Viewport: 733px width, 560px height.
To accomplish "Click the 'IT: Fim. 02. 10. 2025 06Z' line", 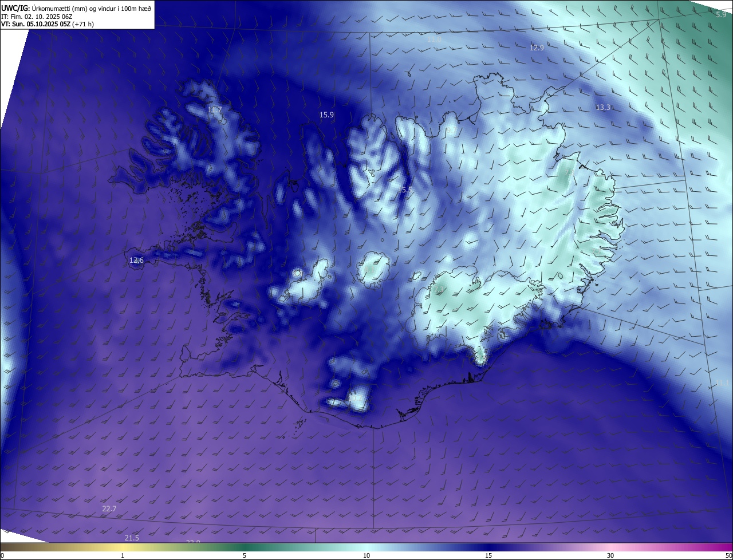I will point(38,16).
